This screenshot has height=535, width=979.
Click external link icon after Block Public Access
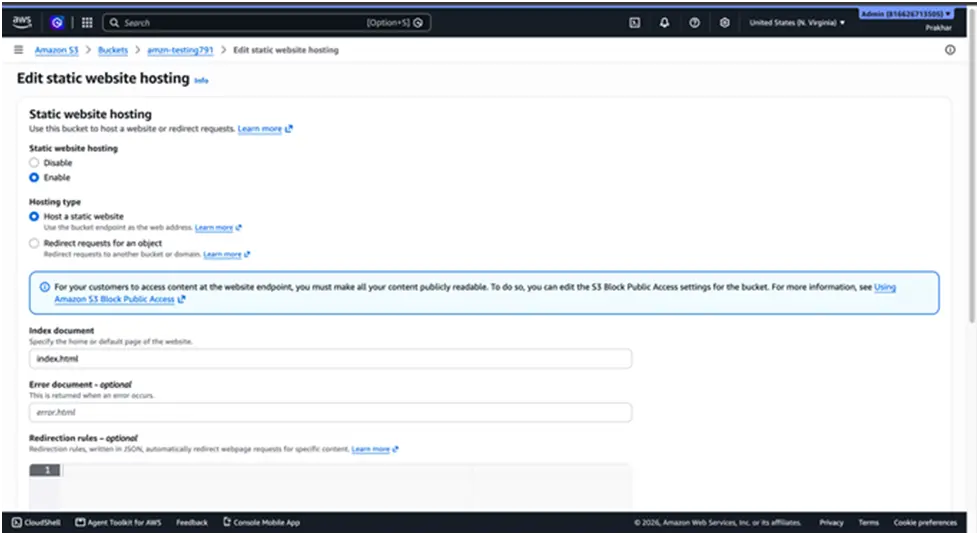[x=182, y=299]
